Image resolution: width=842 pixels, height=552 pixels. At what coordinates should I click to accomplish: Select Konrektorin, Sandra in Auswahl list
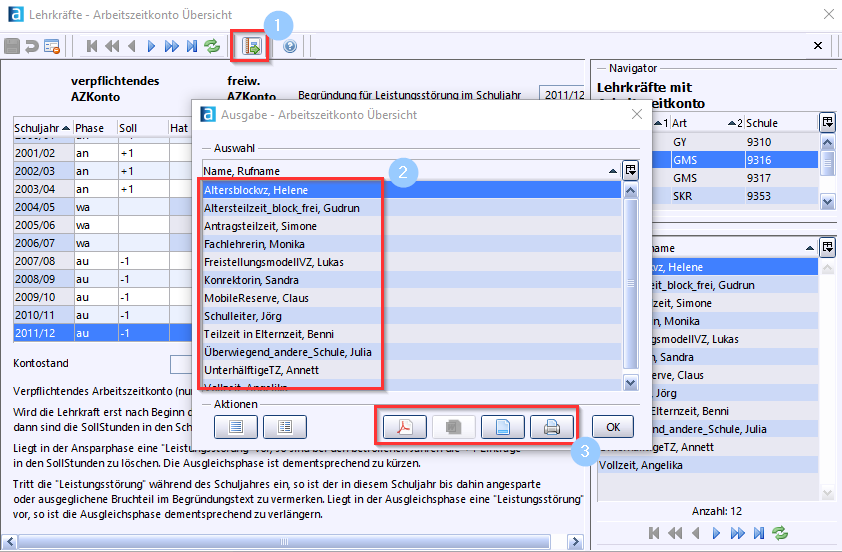coord(411,280)
